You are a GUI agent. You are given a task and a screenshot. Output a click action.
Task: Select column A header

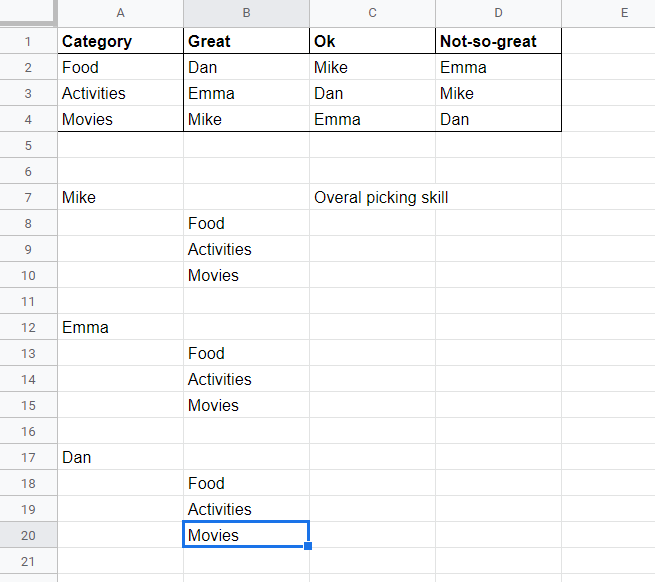tap(120, 13)
